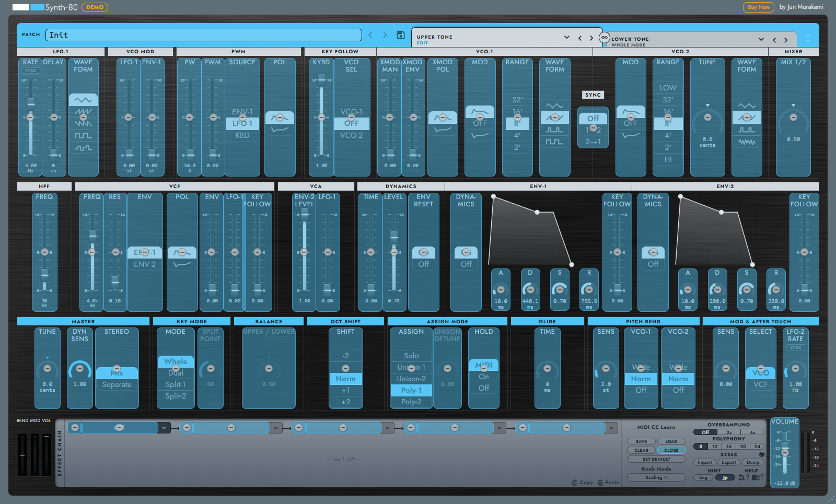Screen dimensions: 836x504
Task: Open the help manual book icon
Action: [x=755, y=477]
